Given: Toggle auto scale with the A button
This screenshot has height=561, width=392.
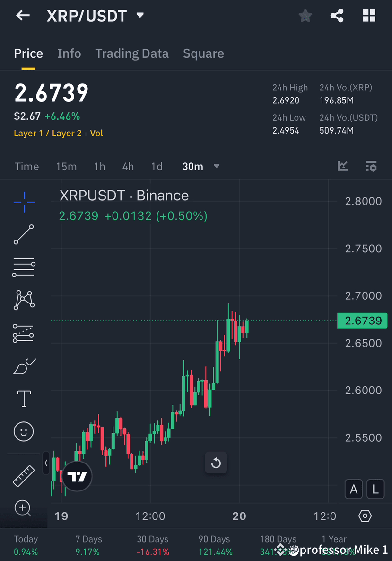Looking at the screenshot, I should click(354, 489).
